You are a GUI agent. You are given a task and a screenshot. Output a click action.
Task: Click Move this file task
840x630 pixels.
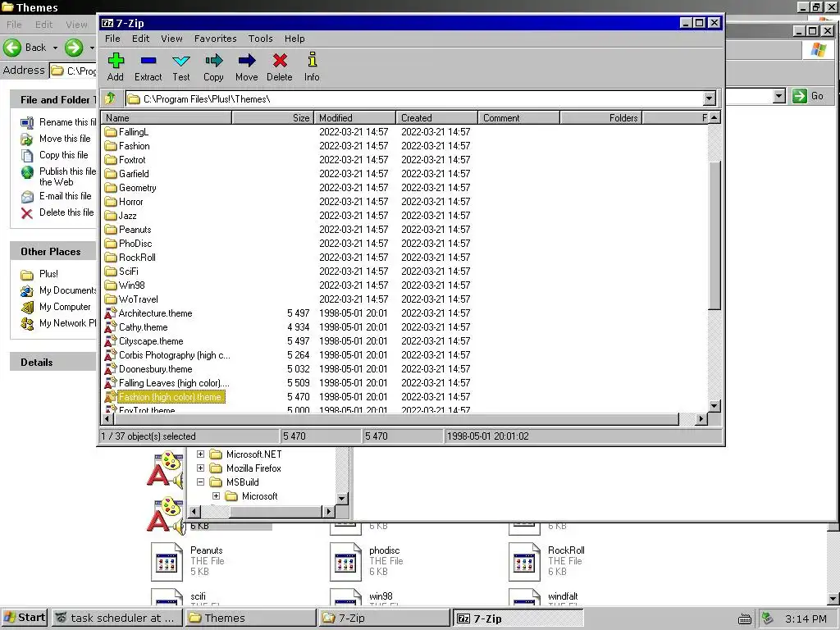click(x=56, y=139)
